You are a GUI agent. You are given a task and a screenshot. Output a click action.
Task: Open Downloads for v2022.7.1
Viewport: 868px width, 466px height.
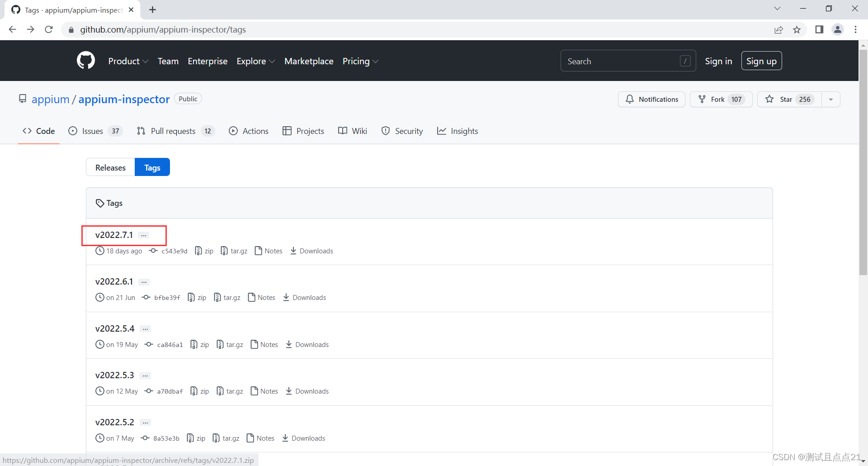pyautogui.click(x=311, y=251)
